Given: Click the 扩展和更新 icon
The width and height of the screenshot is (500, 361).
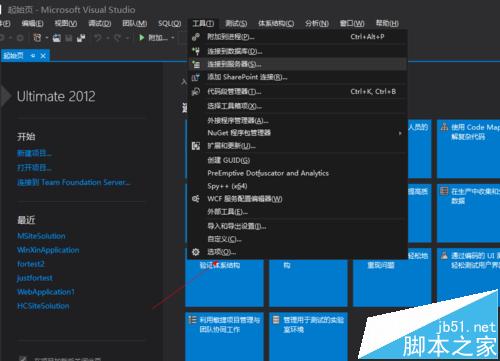Looking at the screenshot, I should click(x=196, y=146).
